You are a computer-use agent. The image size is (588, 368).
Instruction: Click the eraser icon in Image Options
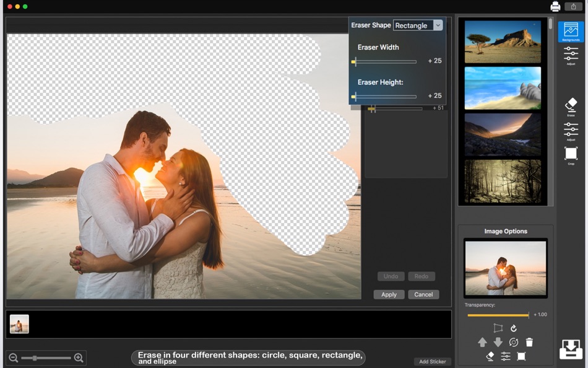click(490, 356)
